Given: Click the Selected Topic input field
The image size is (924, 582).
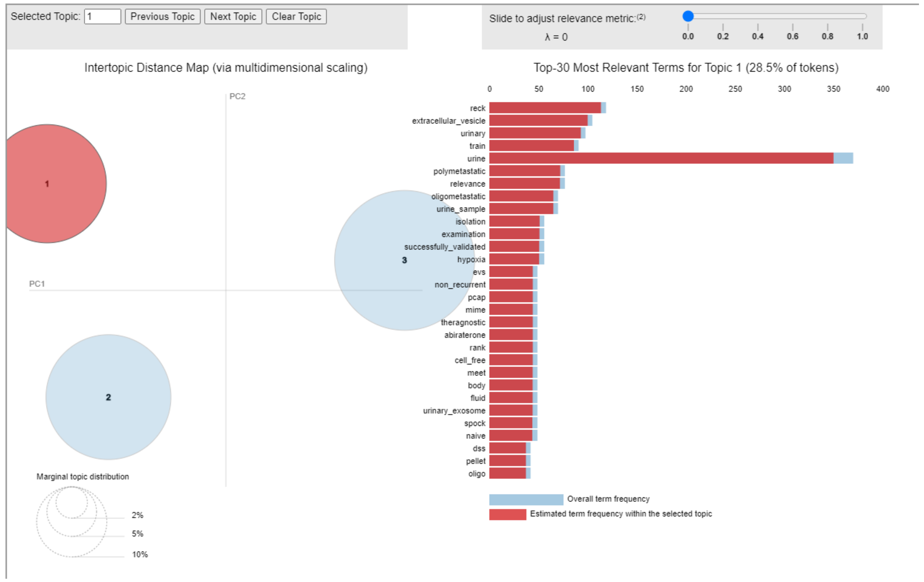Looking at the screenshot, I should 102,17.
